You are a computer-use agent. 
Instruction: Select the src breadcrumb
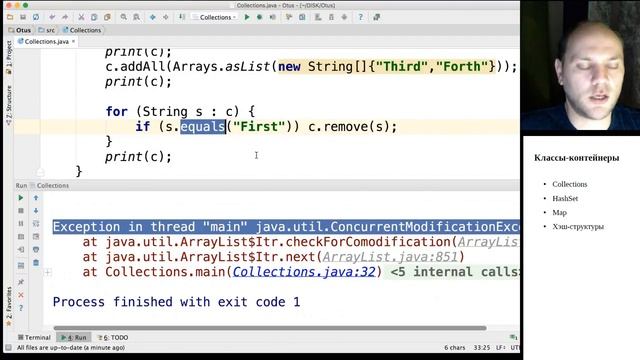[47, 30]
